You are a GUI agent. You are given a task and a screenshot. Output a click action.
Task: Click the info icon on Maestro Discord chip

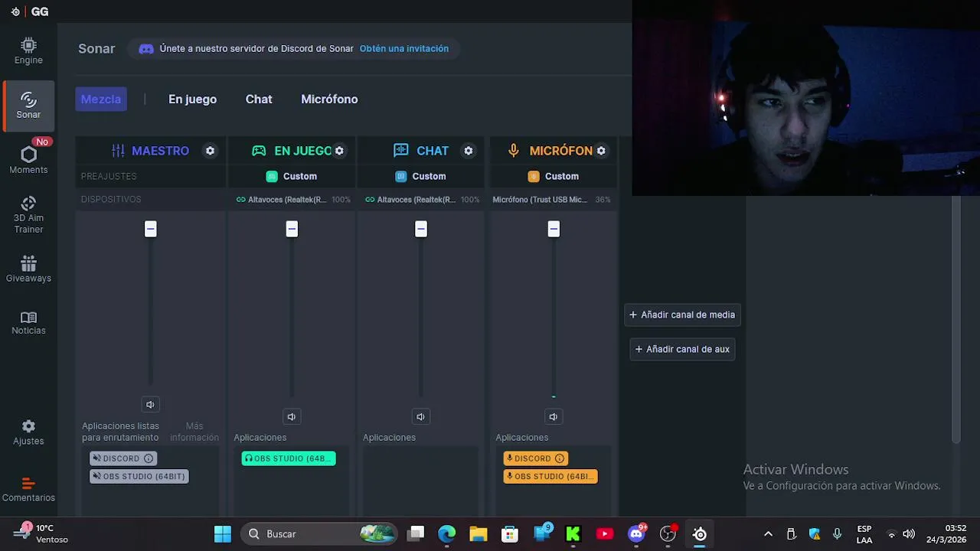[149, 458]
